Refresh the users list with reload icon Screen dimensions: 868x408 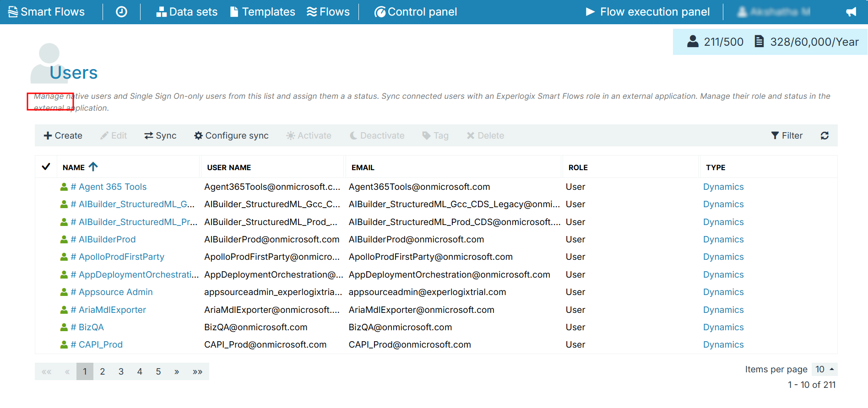coord(825,135)
